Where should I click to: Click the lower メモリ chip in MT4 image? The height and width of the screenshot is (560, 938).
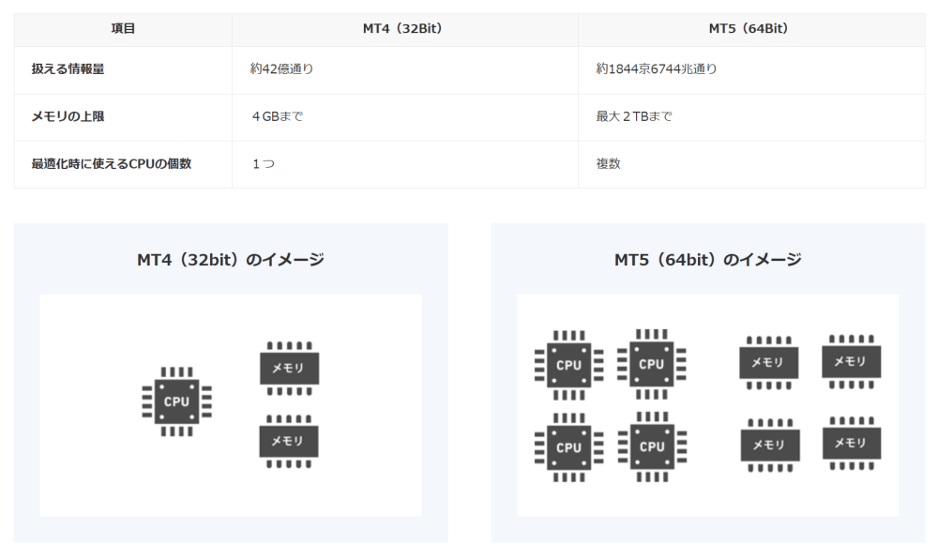[x=288, y=442]
